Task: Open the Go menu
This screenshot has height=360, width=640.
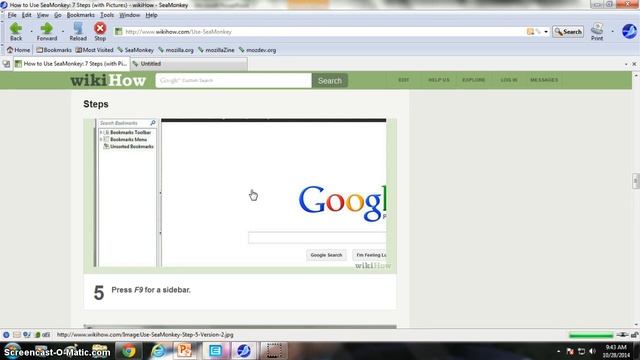Action: [x=58, y=15]
